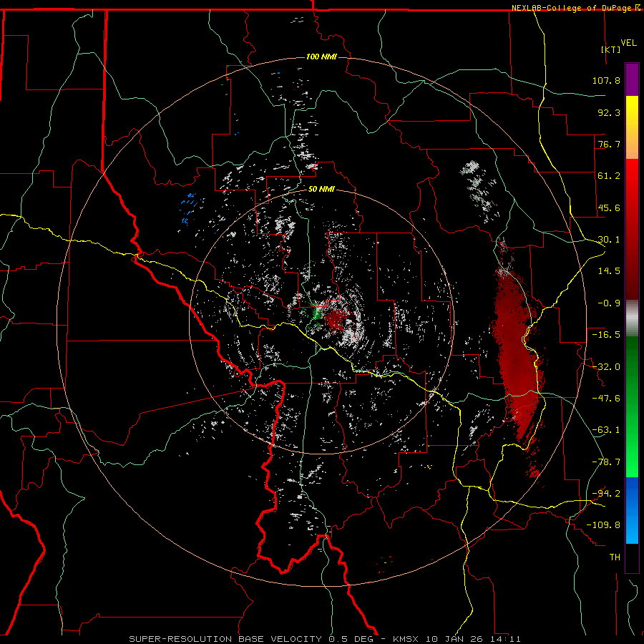Pick the black TH segment of the scale
Viewport: 644px width, 644px height.
(x=632, y=557)
